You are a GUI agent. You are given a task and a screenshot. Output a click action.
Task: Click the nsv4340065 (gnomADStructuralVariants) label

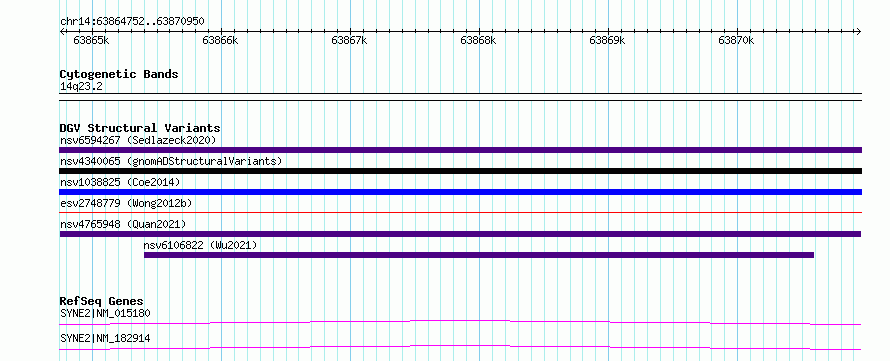pyautogui.click(x=171, y=161)
